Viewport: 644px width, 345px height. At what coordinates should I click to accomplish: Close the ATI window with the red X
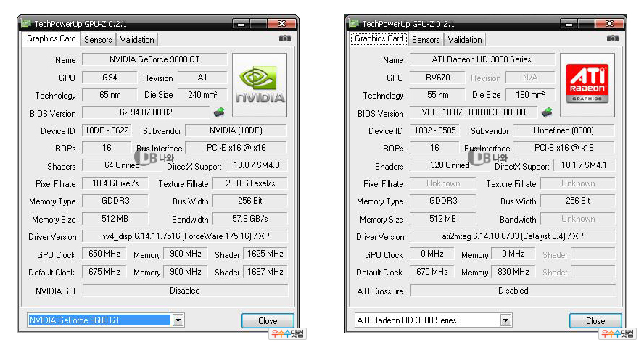point(609,24)
